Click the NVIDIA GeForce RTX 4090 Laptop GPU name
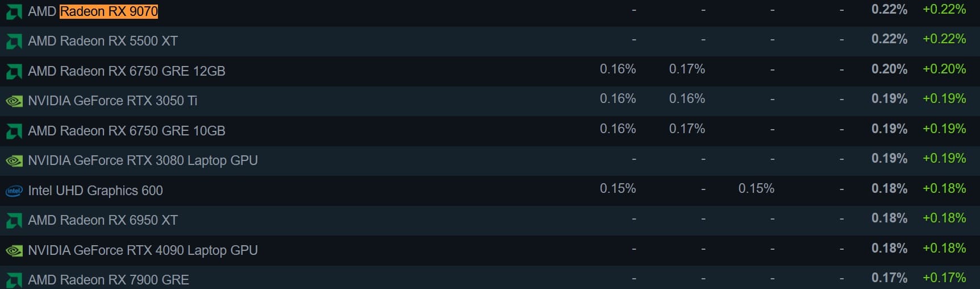The image size is (980, 289). [x=143, y=250]
